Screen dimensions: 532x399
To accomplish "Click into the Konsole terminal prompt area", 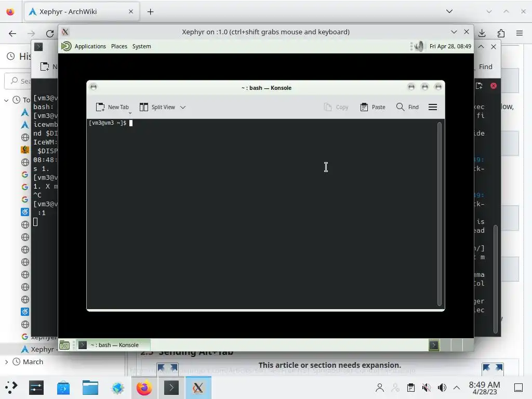I will point(263,214).
